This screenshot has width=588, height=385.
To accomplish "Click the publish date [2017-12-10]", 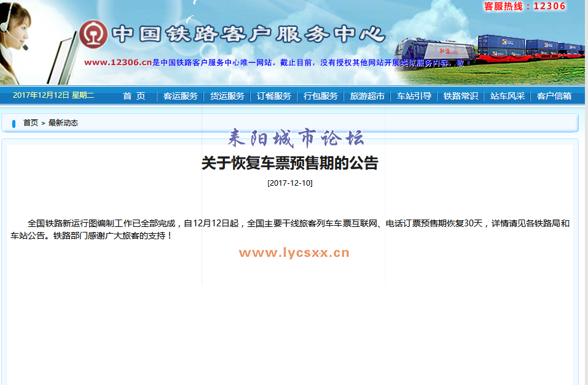I will pos(290,183).
